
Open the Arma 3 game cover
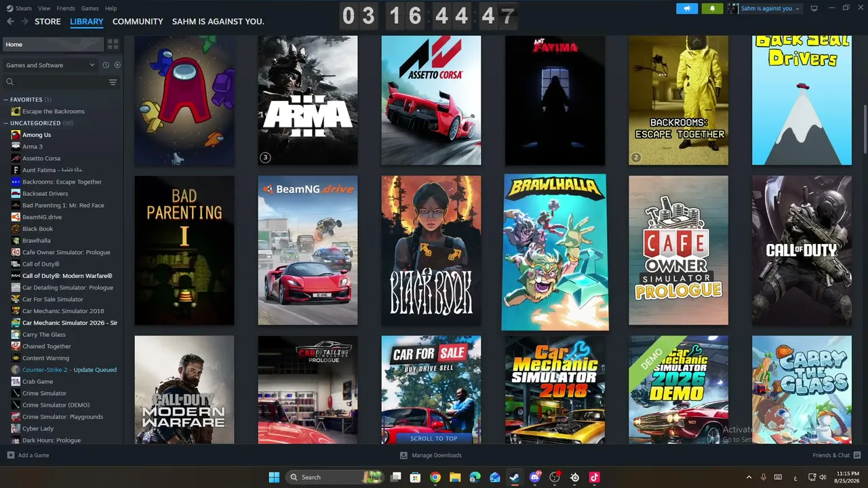[x=308, y=100]
